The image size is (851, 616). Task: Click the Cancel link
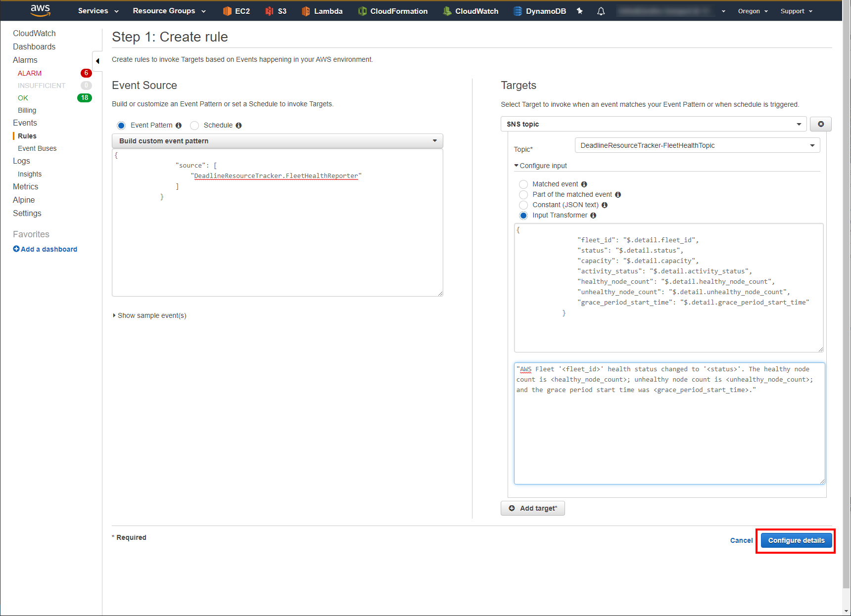[x=741, y=540]
